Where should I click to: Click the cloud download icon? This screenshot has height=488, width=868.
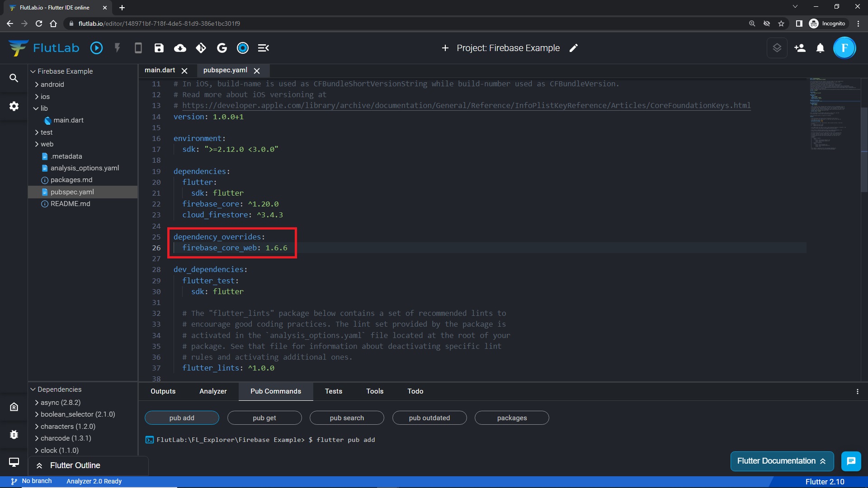pyautogui.click(x=180, y=48)
